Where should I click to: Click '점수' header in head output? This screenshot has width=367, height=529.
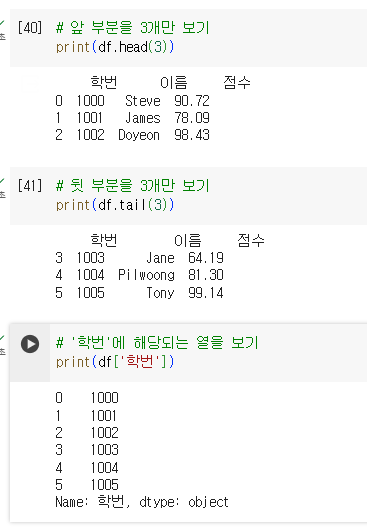237,83
